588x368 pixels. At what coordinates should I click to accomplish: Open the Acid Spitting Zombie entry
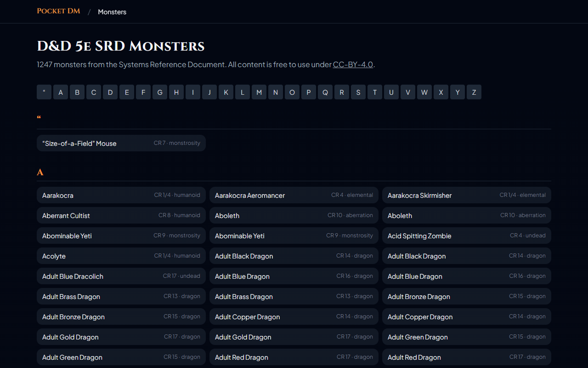point(466,236)
